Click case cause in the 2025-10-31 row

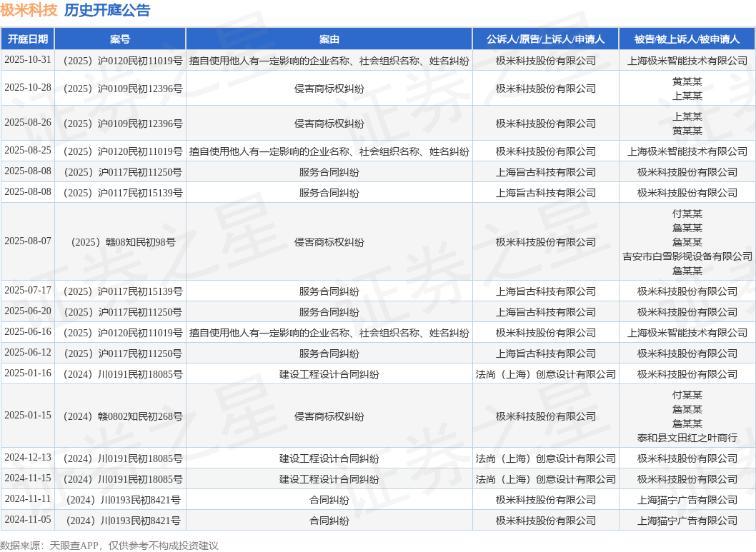[x=329, y=61]
